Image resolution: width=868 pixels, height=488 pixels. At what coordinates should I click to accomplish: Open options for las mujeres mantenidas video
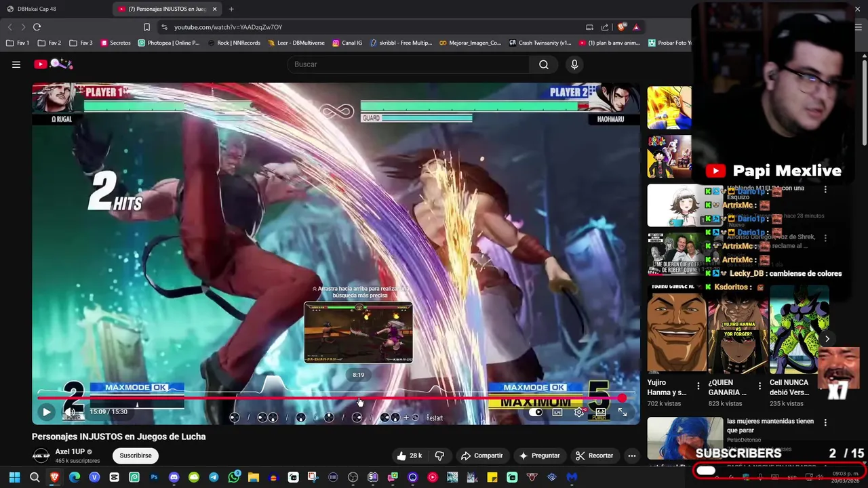click(825, 422)
